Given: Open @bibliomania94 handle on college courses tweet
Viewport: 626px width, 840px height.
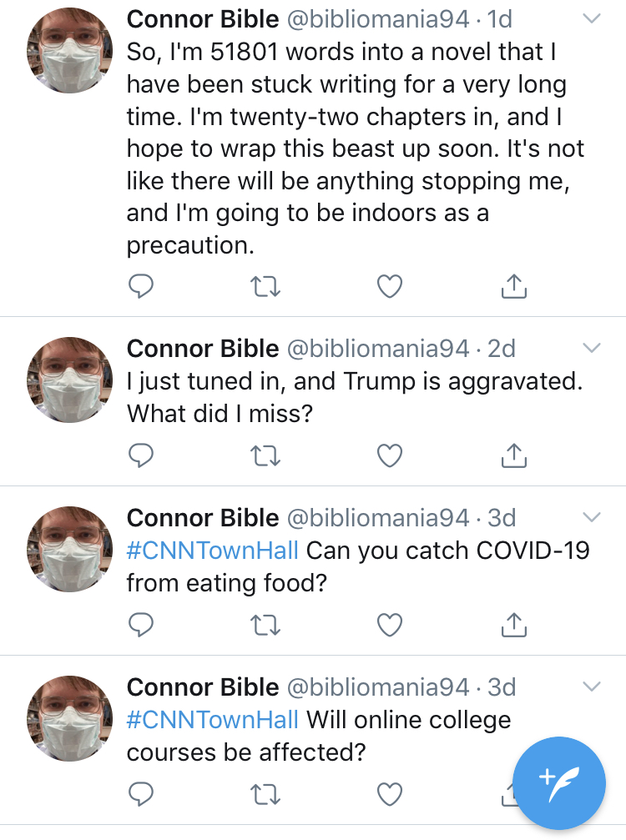Looking at the screenshot, I should pyautogui.click(x=378, y=687).
